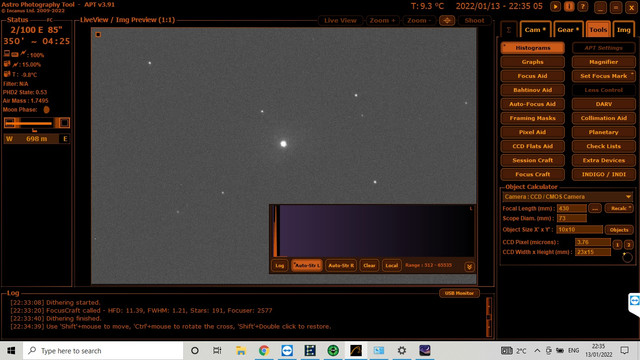Click the Live View button
The width and height of the screenshot is (640, 360).
pyautogui.click(x=340, y=20)
